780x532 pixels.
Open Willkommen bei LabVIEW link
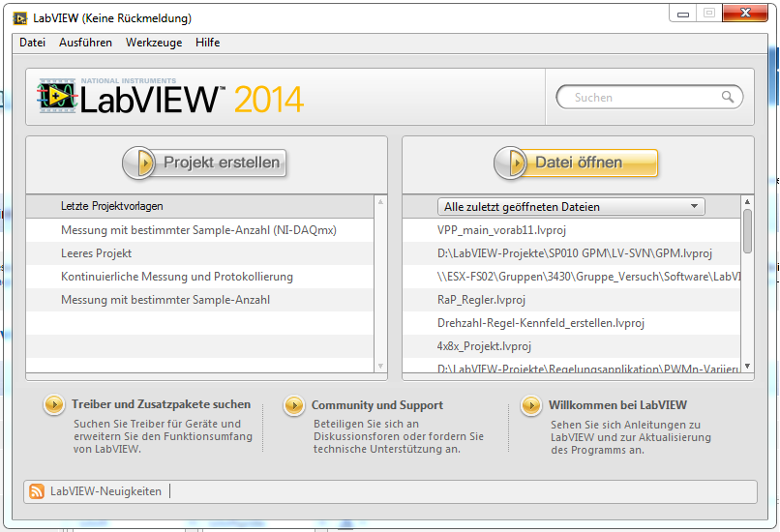point(617,405)
